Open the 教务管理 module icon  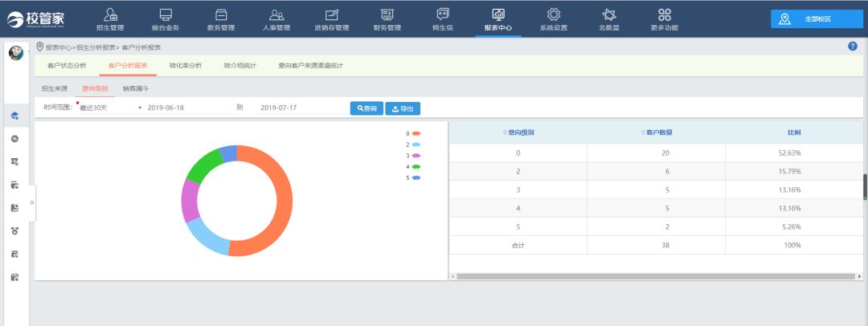point(221,14)
